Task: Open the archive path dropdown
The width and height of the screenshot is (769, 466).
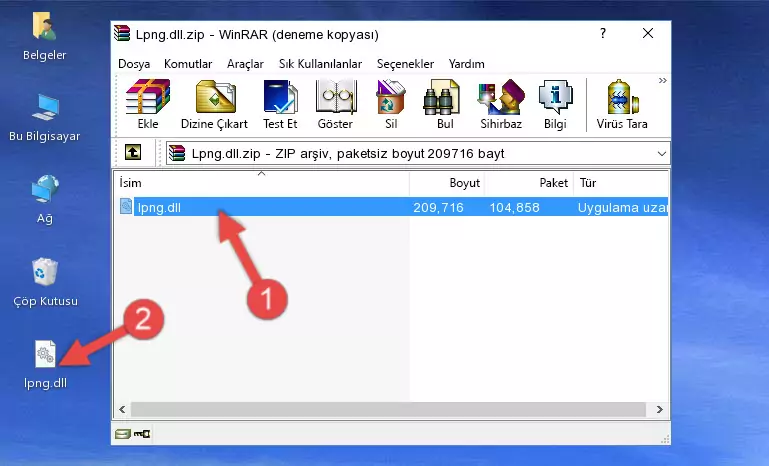Action: [x=662, y=154]
